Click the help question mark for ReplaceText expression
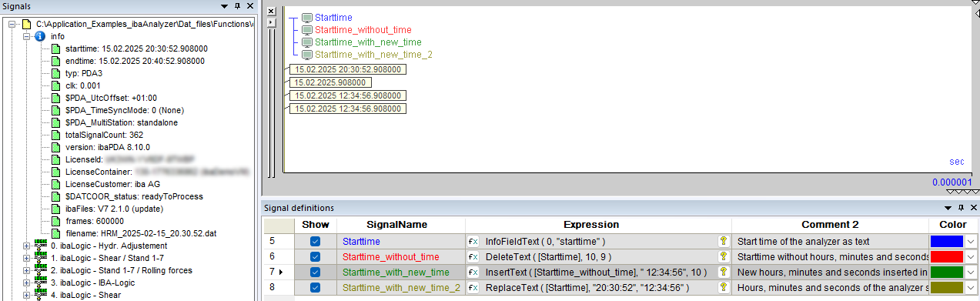This screenshot has height=301, width=980. point(723,287)
